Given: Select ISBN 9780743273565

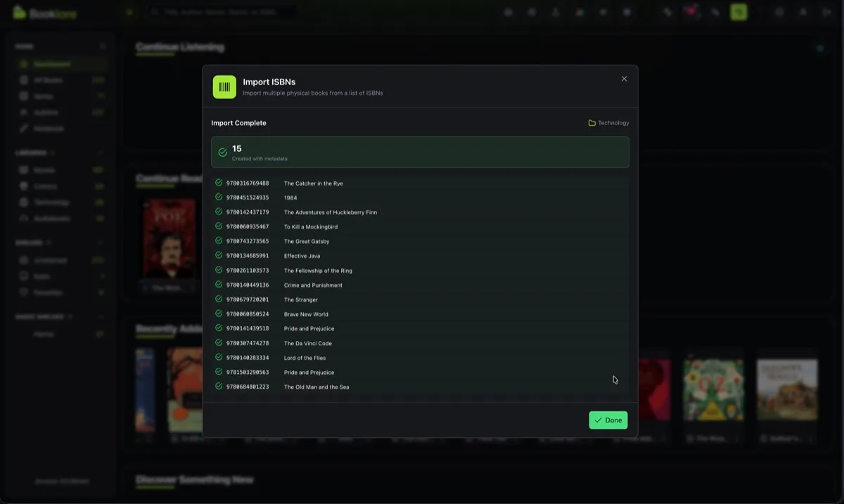Looking at the screenshot, I should [x=248, y=241].
